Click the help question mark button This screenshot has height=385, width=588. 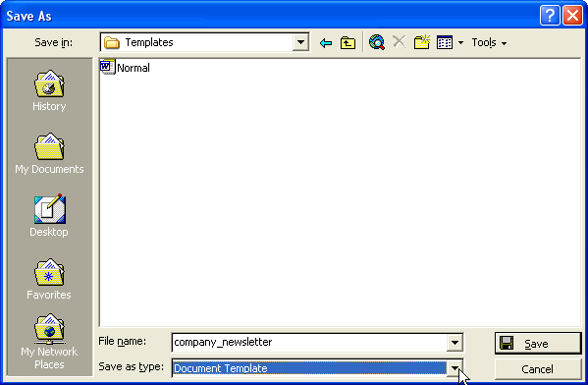550,16
